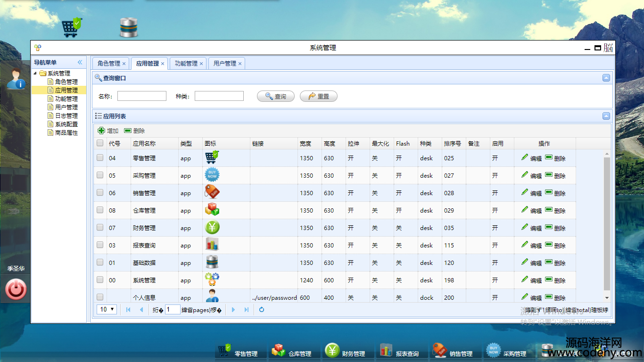Tick the checkbox for 系统管理 row
Image resolution: width=644 pixels, height=362 pixels.
tap(100, 280)
